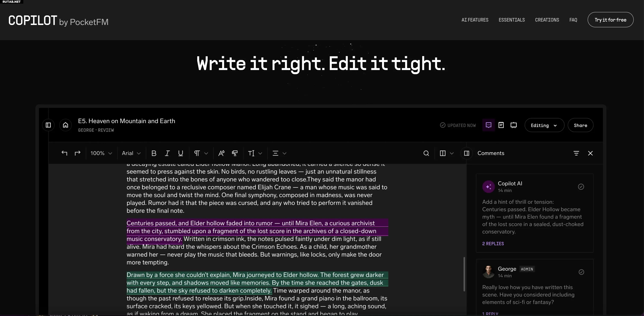The height and width of the screenshot is (316, 644).
Task: Click the Try it for free button
Action: [610, 20]
